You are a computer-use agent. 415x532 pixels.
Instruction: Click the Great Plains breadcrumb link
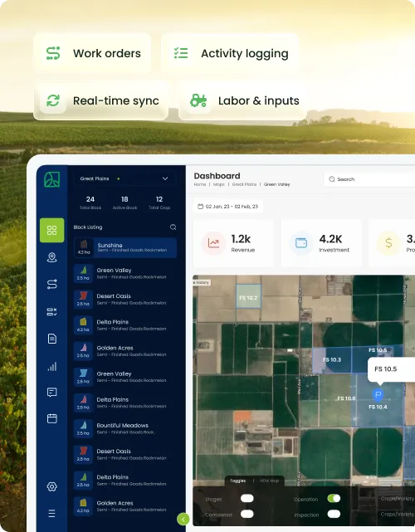(x=244, y=184)
